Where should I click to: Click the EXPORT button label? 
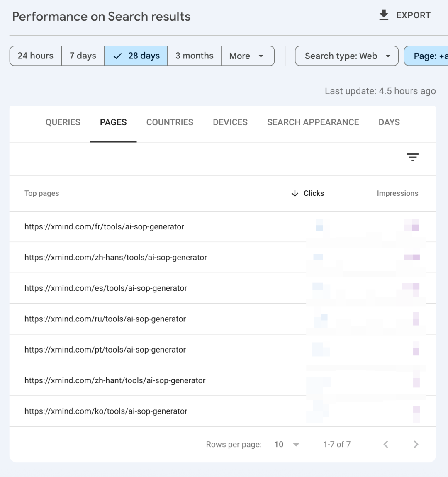click(x=413, y=15)
